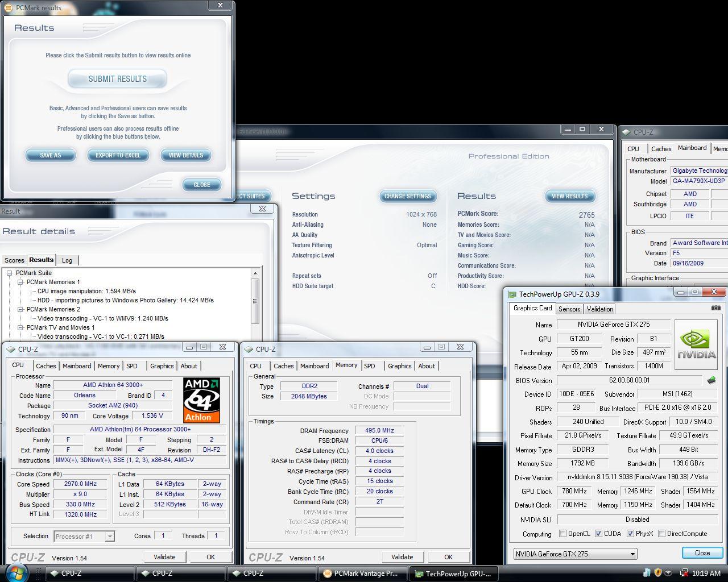Toggle the PhysX checkbox in GPU-Z
Image resolution: width=728 pixels, height=582 pixels.
[630, 534]
